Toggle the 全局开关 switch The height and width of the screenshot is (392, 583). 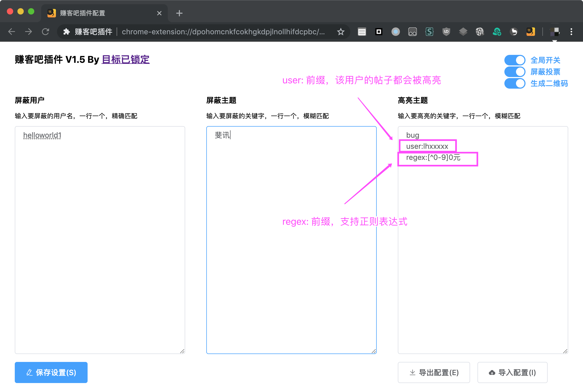click(515, 60)
